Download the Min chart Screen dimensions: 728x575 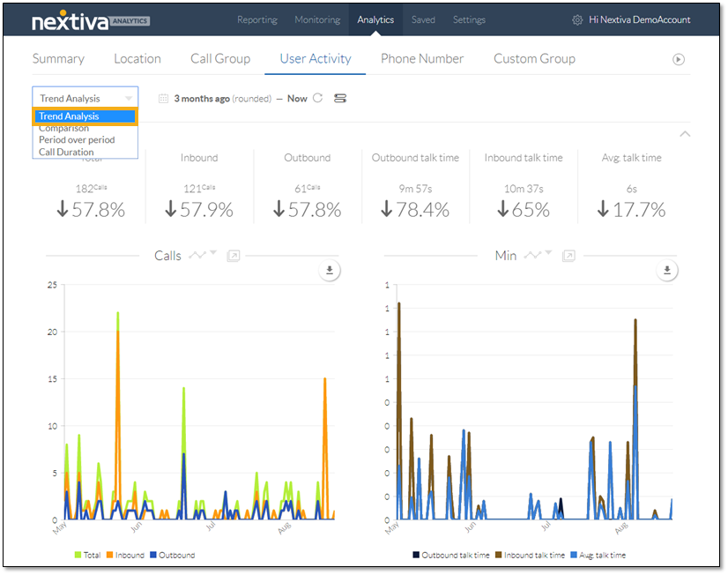pyautogui.click(x=667, y=271)
